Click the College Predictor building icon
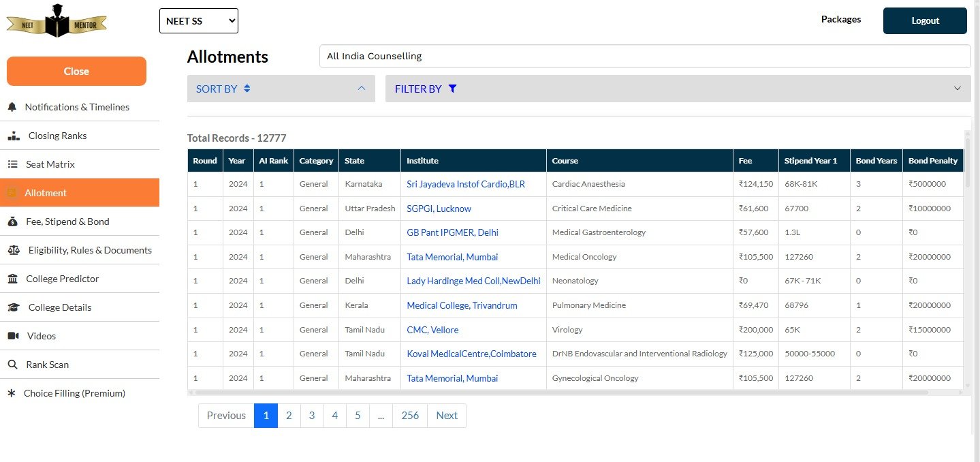Screen dimensions: 980x462 (x=13, y=279)
